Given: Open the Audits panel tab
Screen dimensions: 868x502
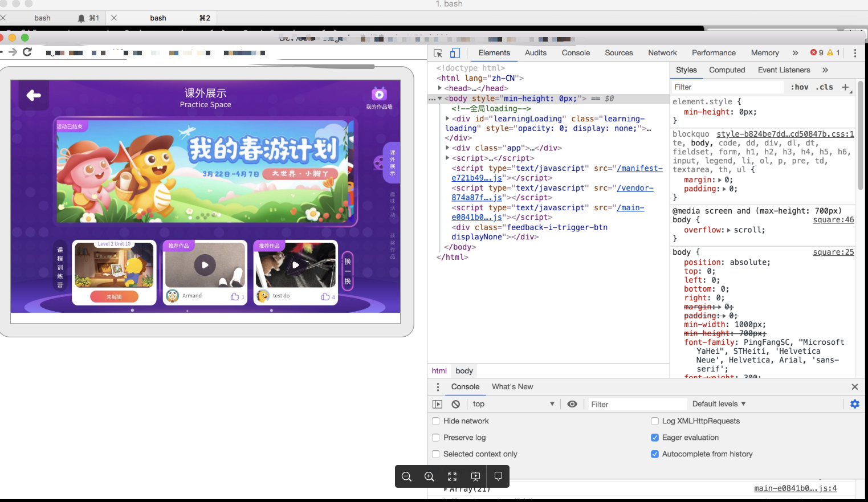Looking at the screenshot, I should [536, 53].
